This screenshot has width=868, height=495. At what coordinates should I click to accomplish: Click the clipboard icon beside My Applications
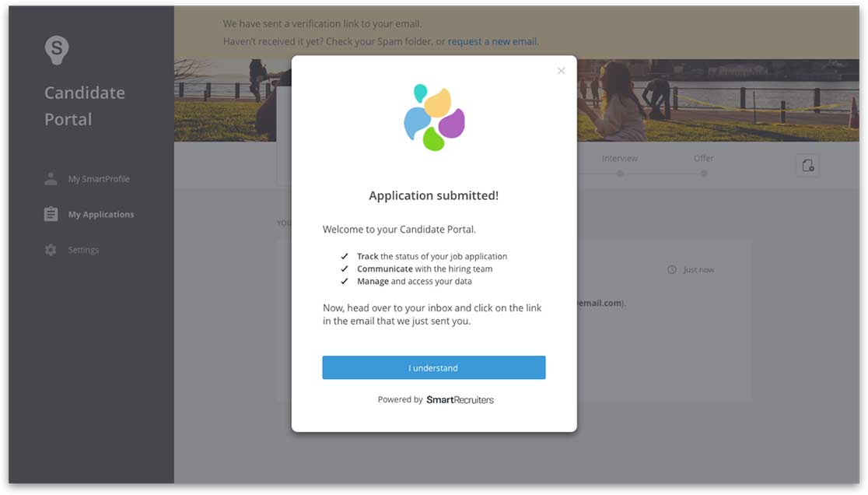51,214
